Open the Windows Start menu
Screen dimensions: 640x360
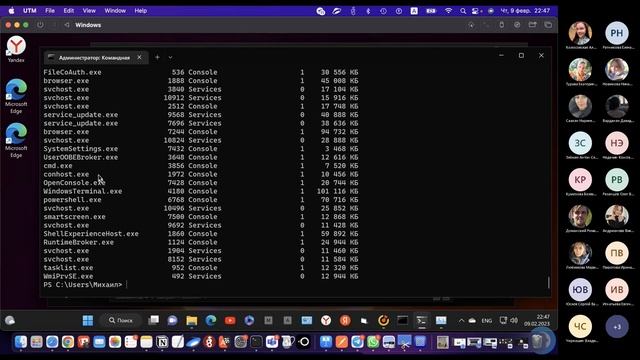[x=88, y=320]
